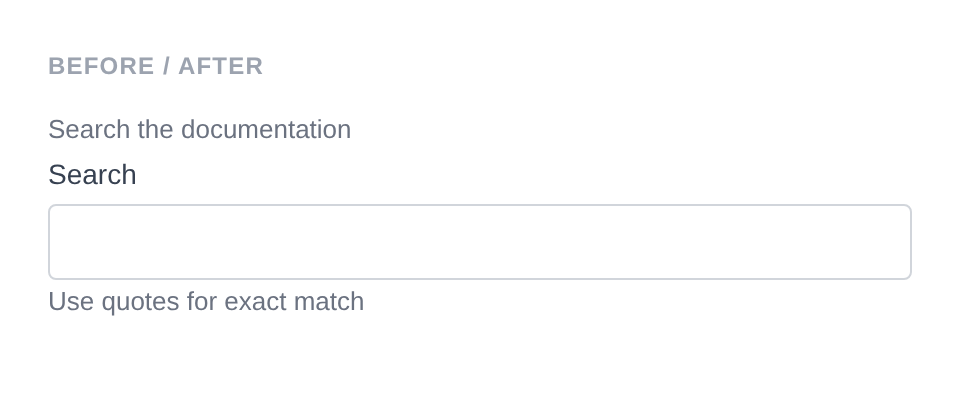Focus the empty search box
This screenshot has width=960, height=404.
click(480, 242)
